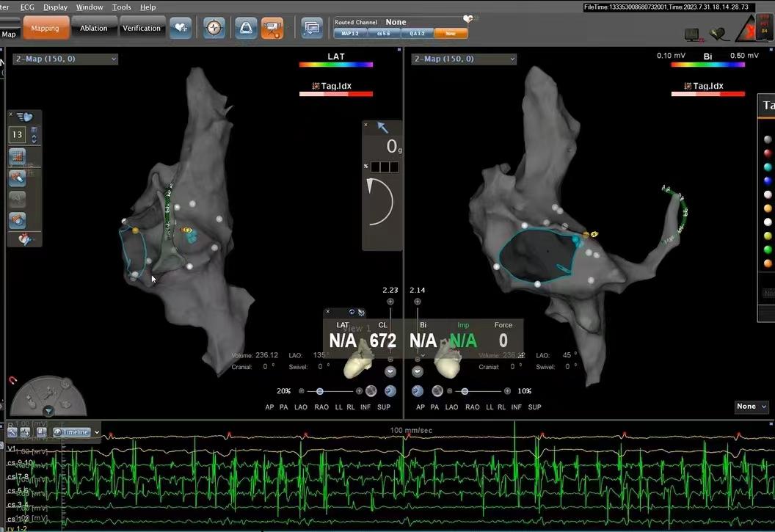775x532 pixels.
Task: Click the screen layout windows icon in toolbar
Action: pyautogui.click(x=312, y=28)
